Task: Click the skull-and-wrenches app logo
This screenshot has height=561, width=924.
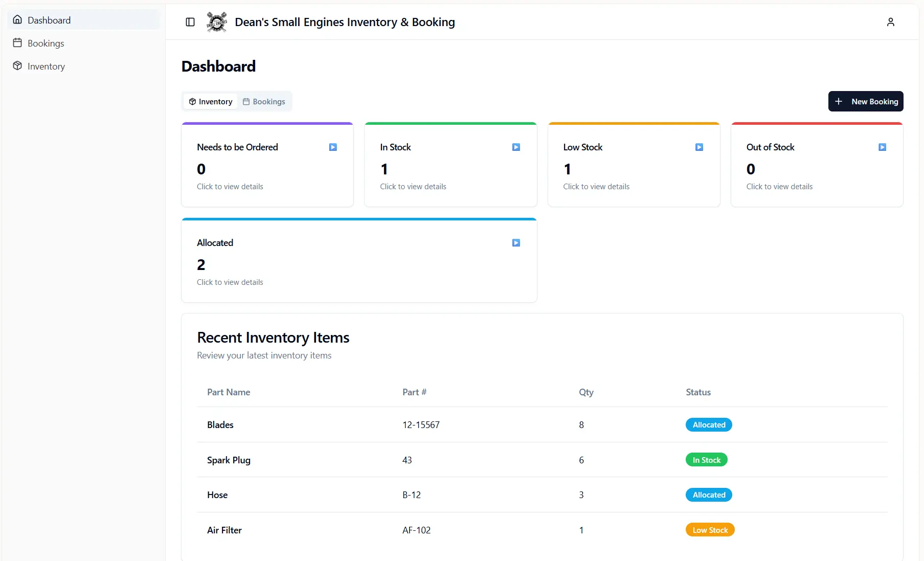Action: coord(217,22)
